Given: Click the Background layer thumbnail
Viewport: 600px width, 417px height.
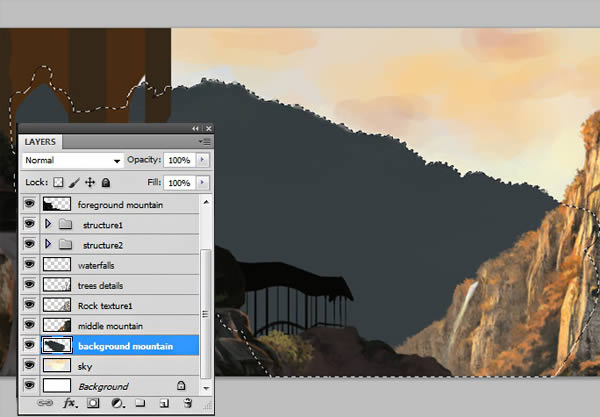Looking at the screenshot, I should [57, 386].
